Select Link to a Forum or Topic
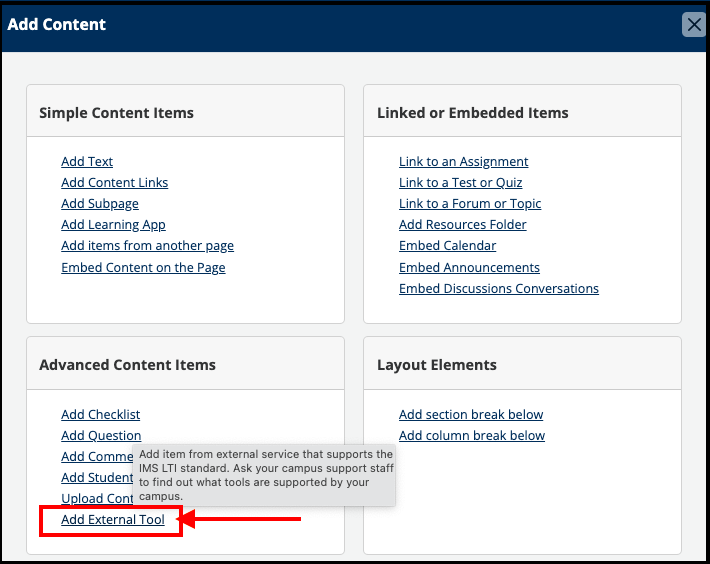710x564 pixels. point(470,204)
